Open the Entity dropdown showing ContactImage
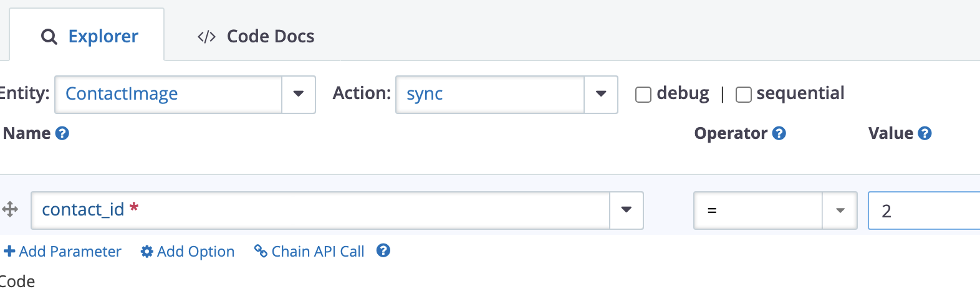980x294 pixels. pos(185,94)
